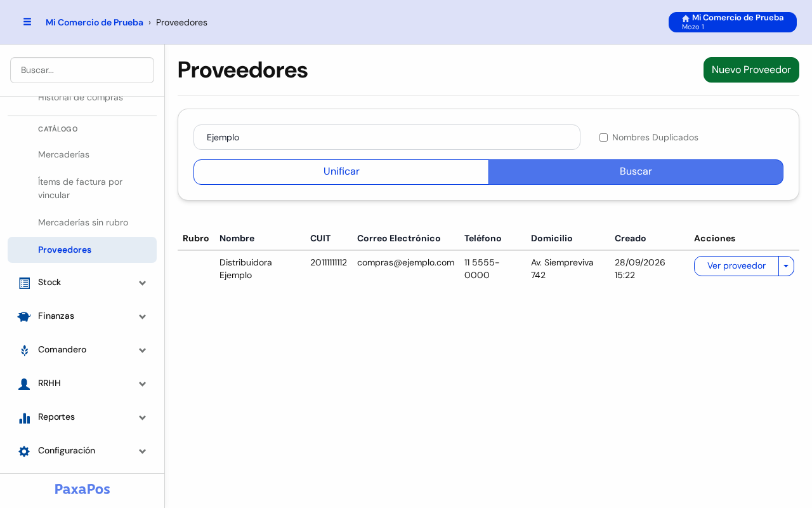Click the Finanzas piggy bank icon
Screen dimensions: 812x508
pyautogui.click(x=24, y=317)
